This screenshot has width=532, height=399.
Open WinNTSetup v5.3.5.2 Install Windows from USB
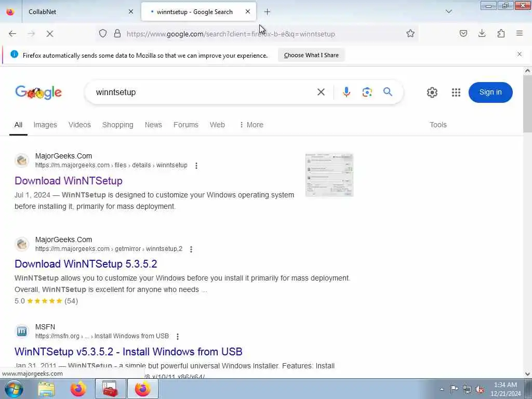tap(129, 352)
